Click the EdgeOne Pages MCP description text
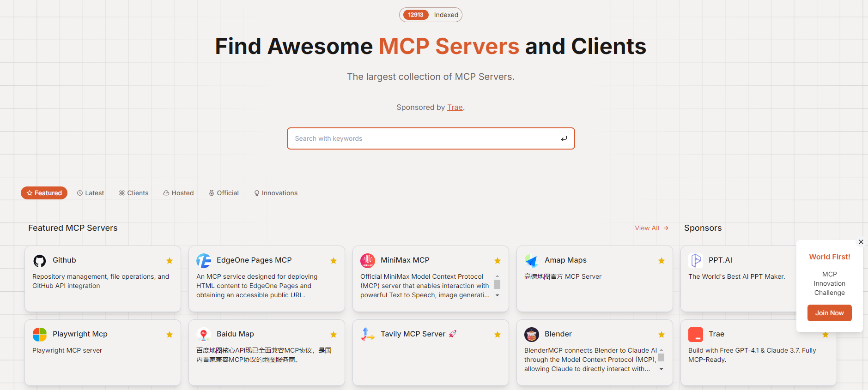The height and width of the screenshot is (390, 868). (x=257, y=286)
